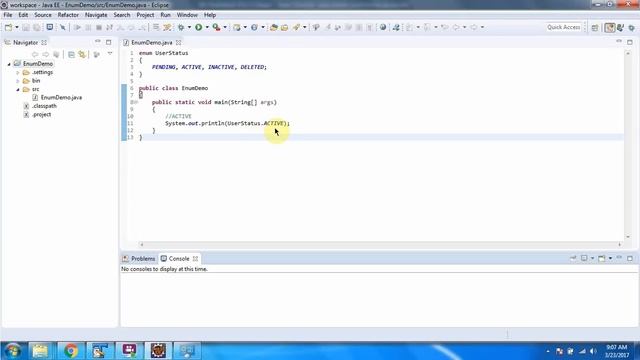Click the Windows Start button

(x=12, y=351)
